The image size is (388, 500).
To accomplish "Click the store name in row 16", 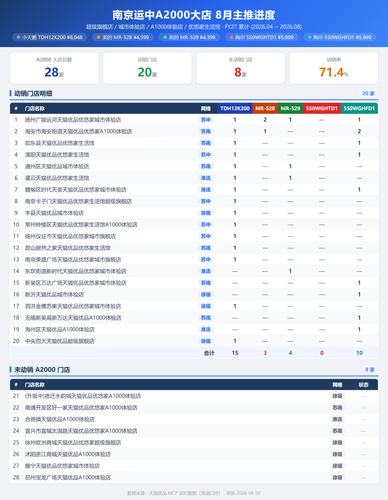I will tap(54, 294).
